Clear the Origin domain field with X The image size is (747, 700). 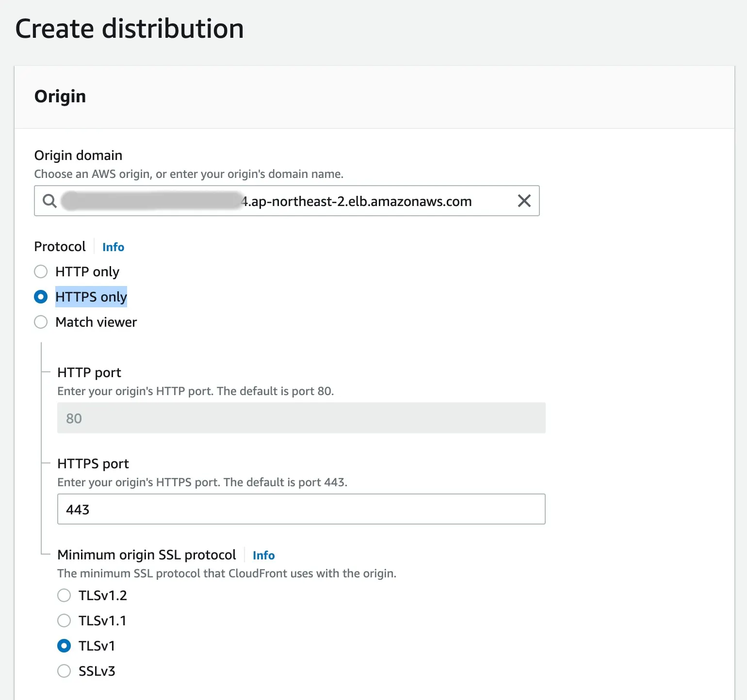point(524,201)
